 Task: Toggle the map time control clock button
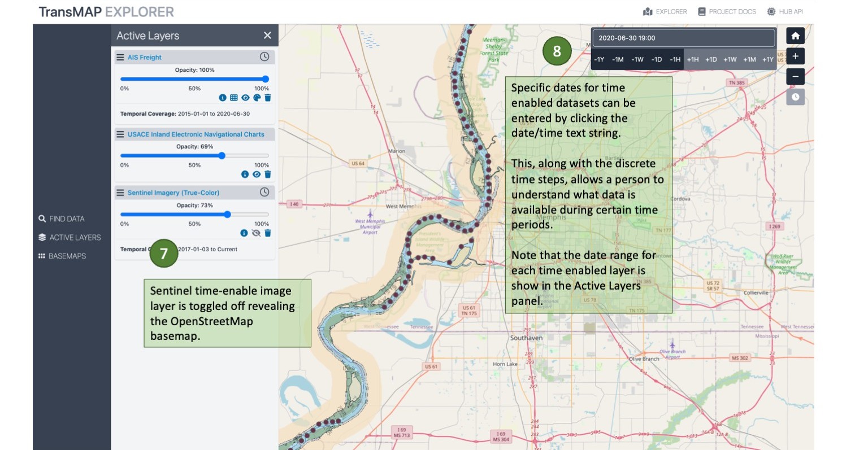pyautogui.click(x=795, y=97)
